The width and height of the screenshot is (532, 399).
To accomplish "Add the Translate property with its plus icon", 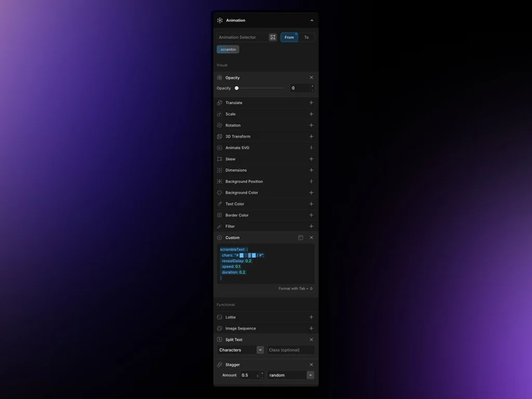I will pos(311,103).
